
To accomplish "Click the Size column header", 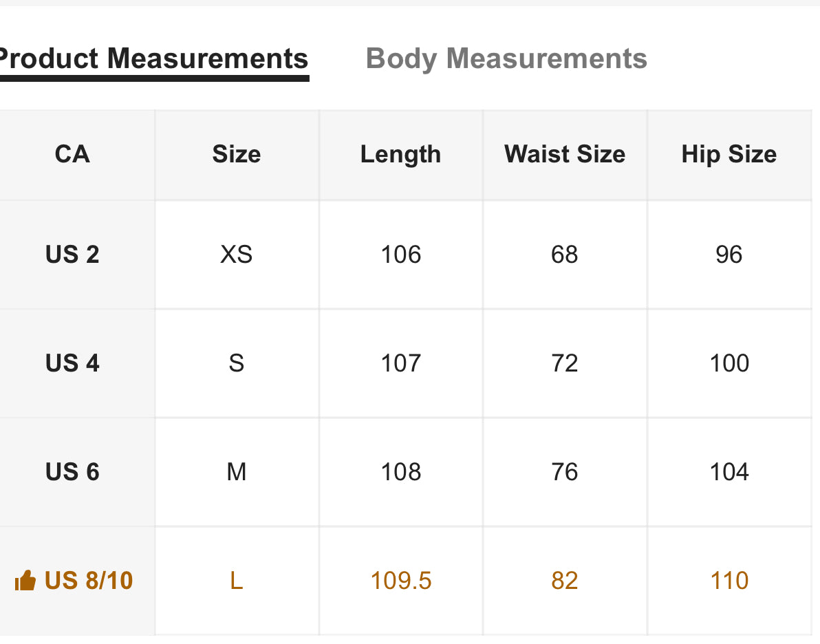I will pos(236,154).
